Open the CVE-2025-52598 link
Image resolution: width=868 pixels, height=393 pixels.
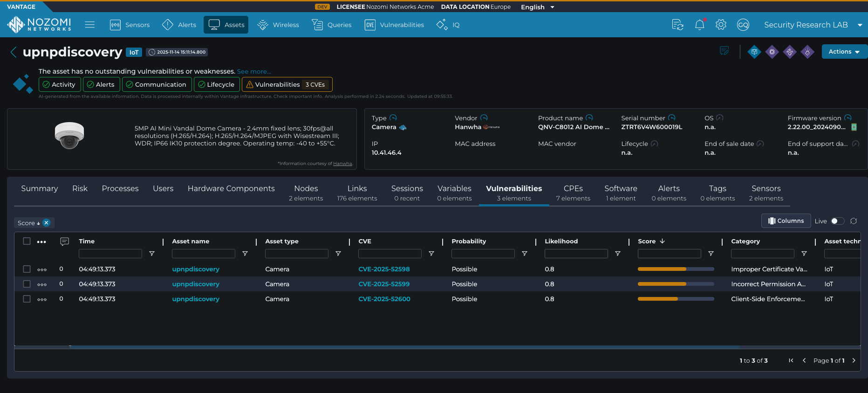384,269
